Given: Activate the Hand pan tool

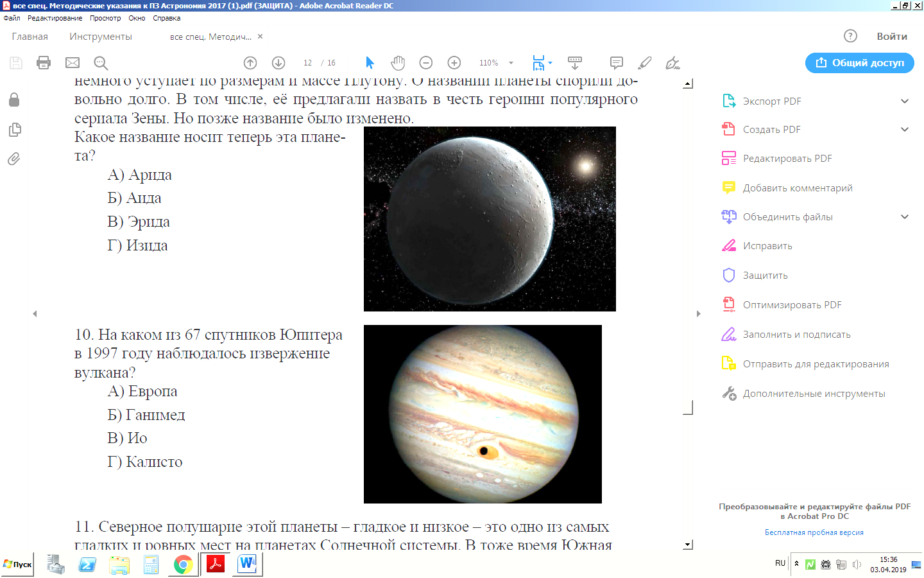Looking at the screenshot, I should (x=398, y=63).
